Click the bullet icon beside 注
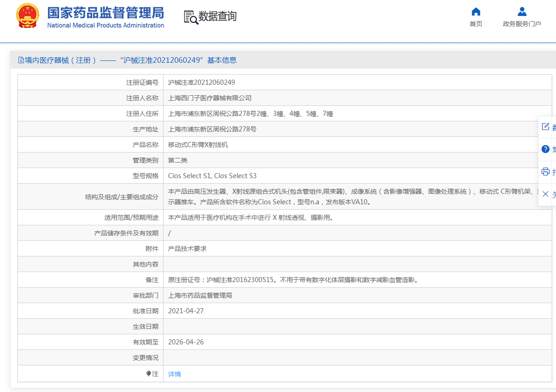The width and height of the screenshot is (556, 392). pyautogui.click(x=148, y=374)
